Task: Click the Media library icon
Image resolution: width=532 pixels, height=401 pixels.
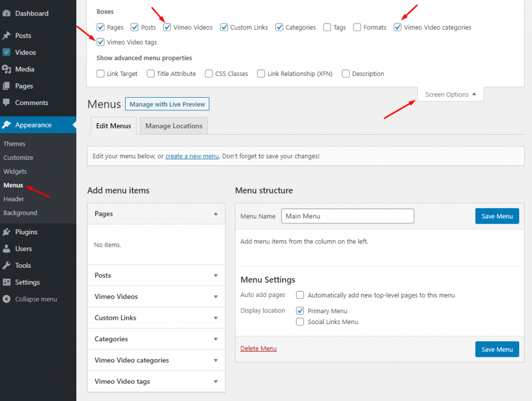Action: pyautogui.click(x=6, y=69)
